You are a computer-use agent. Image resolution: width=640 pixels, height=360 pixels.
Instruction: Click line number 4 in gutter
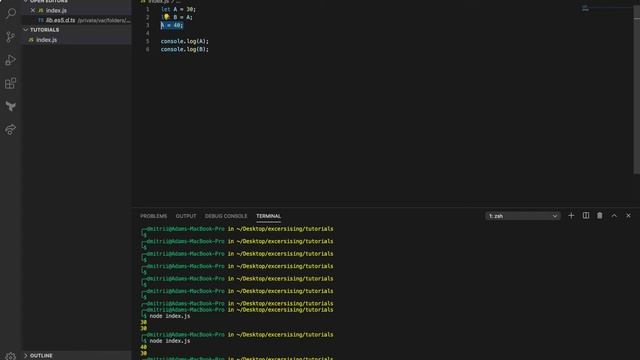point(147,33)
